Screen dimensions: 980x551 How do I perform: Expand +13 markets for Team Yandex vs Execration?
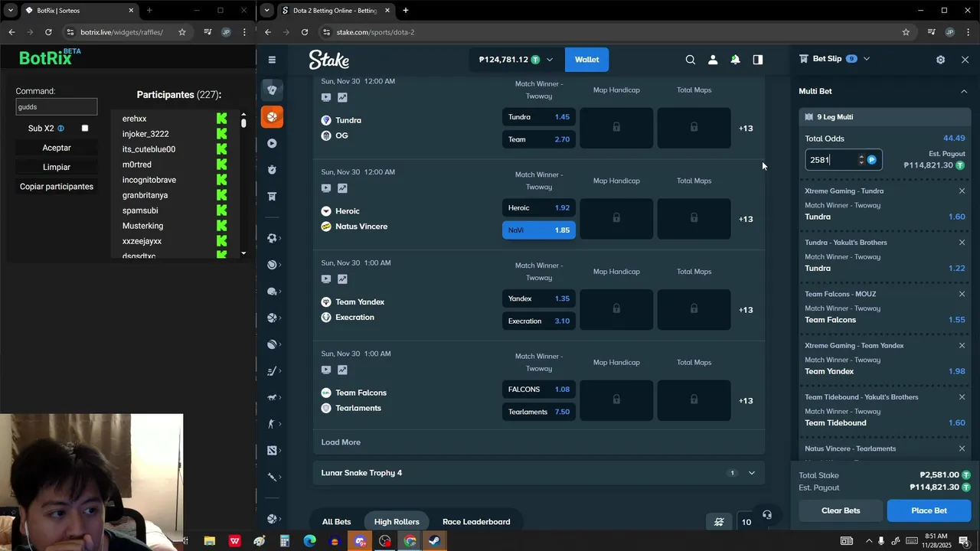pos(746,310)
